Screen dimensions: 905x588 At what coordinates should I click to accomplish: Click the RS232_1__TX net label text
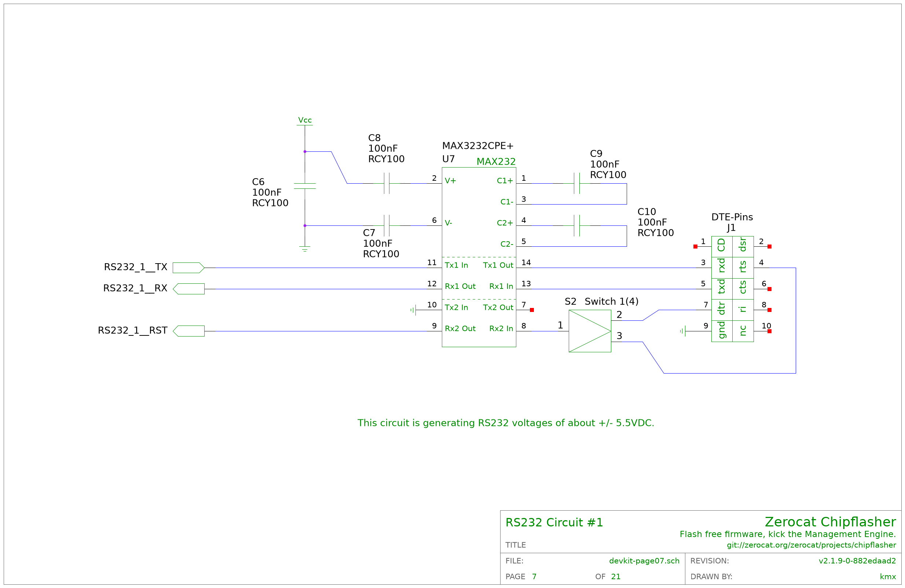(x=135, y=267)
